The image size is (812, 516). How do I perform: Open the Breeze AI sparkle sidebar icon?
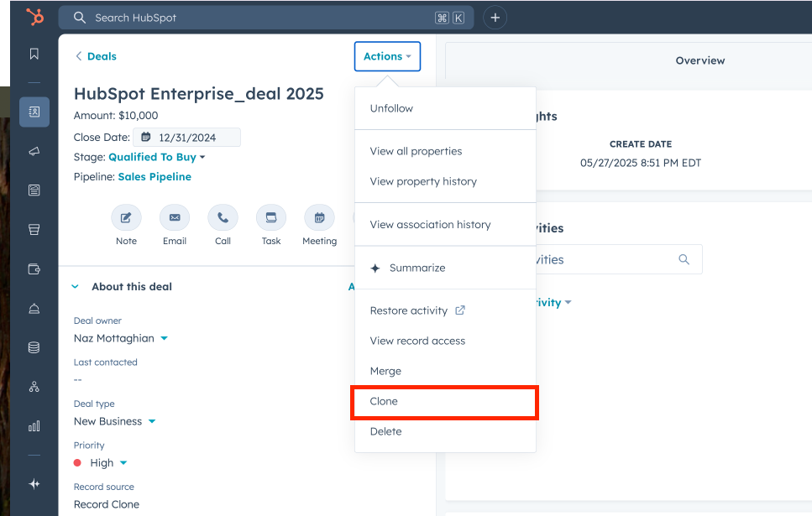coord(34,484)
